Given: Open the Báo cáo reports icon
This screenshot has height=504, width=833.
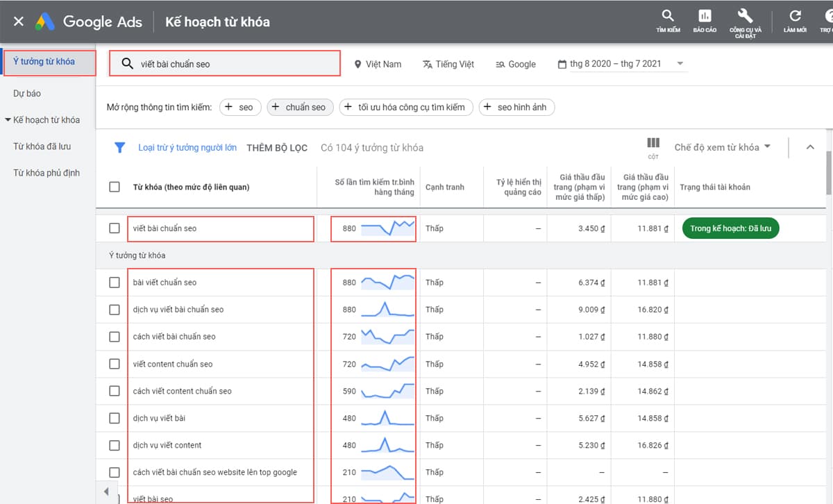Looking at the screenshot, I should pyautogui.click(x=705, y=19).
